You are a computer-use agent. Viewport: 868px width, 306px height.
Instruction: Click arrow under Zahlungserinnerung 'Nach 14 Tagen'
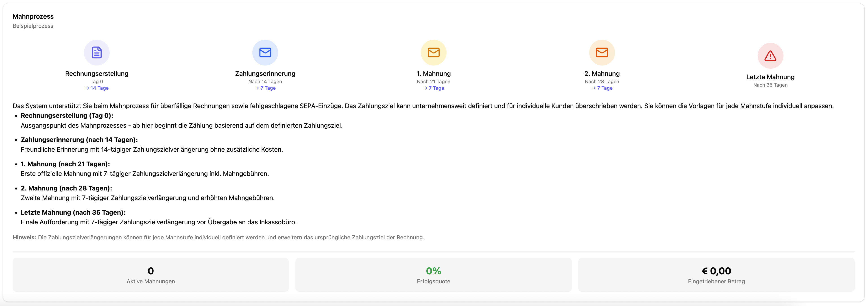pyautogui.click(x=257, y=88)
